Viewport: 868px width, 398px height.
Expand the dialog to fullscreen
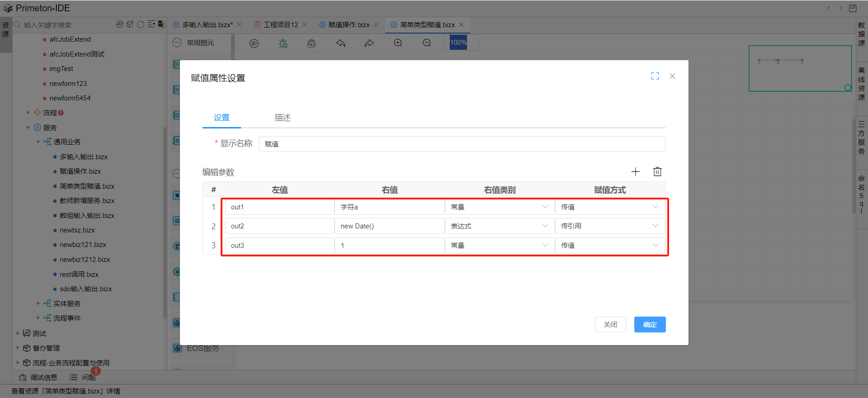coord(655,76)
